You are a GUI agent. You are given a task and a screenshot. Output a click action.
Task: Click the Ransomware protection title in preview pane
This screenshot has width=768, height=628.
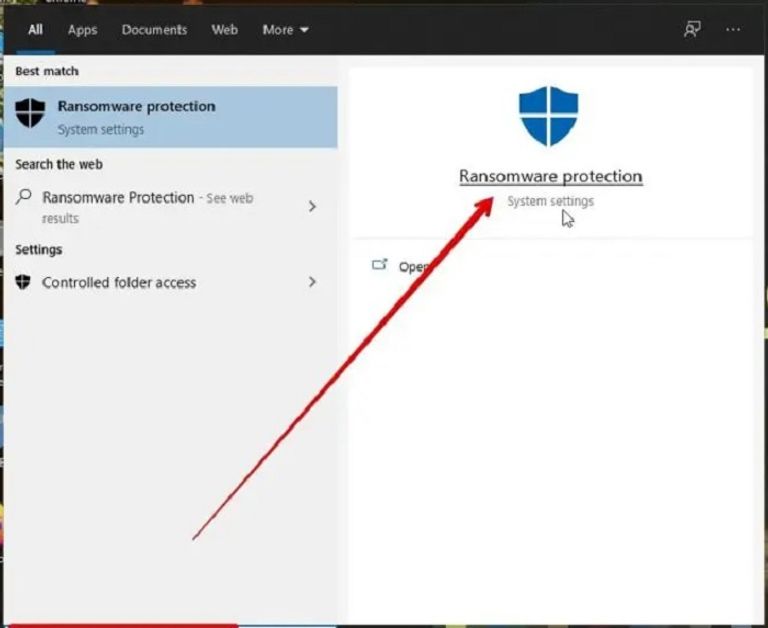[550, 176]
